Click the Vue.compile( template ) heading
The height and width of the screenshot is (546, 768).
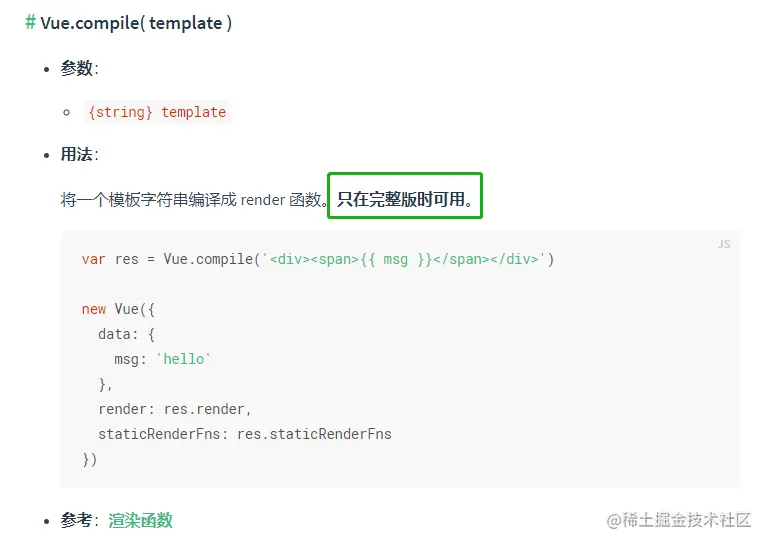pyautogui.click(x=136, y=23)
